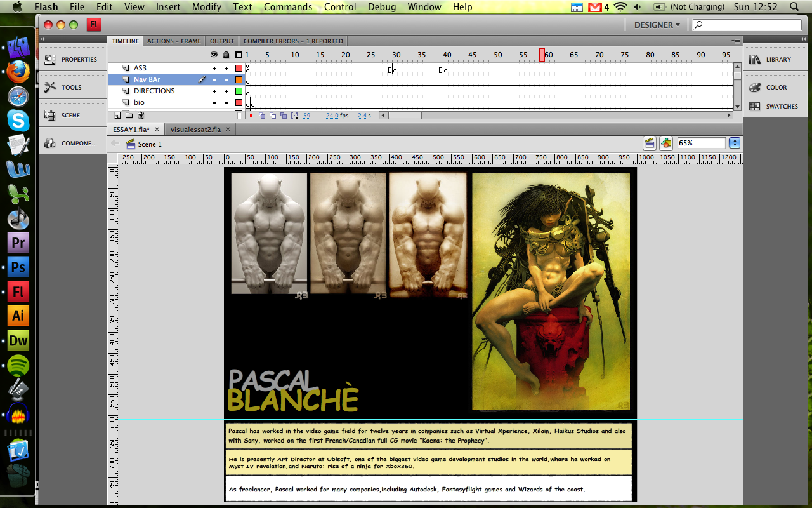Screen dimensions: 812x508
Task: Toggle lock on Nav BAr layer
Action: pyautogui.click(x=226, y=80)
